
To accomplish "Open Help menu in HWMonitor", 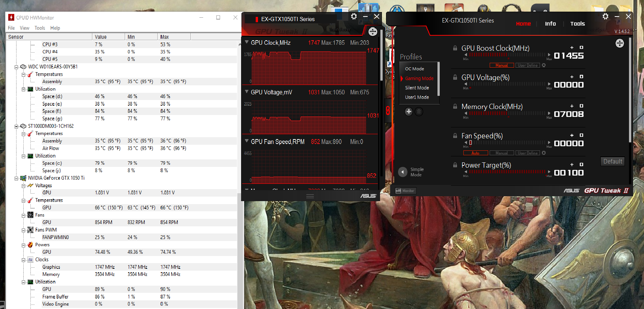I will point(55,28).
